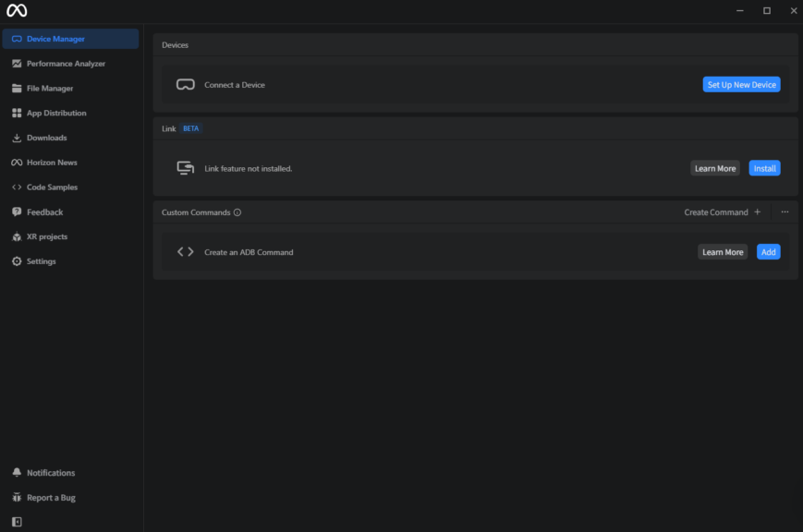Click the Devices section header
The image size is (803, 532).
pos(176,45)
